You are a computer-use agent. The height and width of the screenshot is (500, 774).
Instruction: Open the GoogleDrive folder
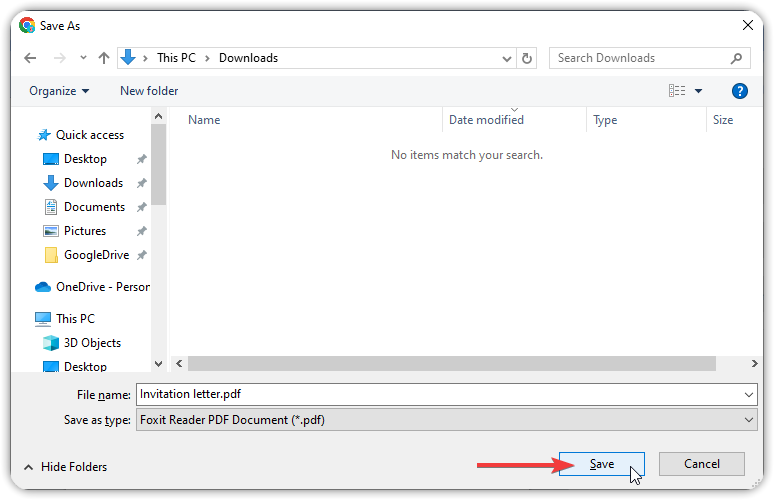(96, 255)
